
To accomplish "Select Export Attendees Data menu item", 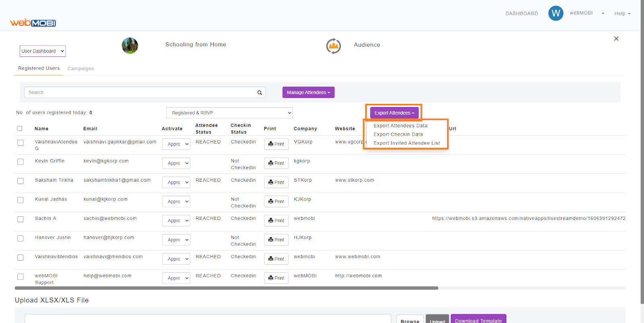I will point(400,126).
